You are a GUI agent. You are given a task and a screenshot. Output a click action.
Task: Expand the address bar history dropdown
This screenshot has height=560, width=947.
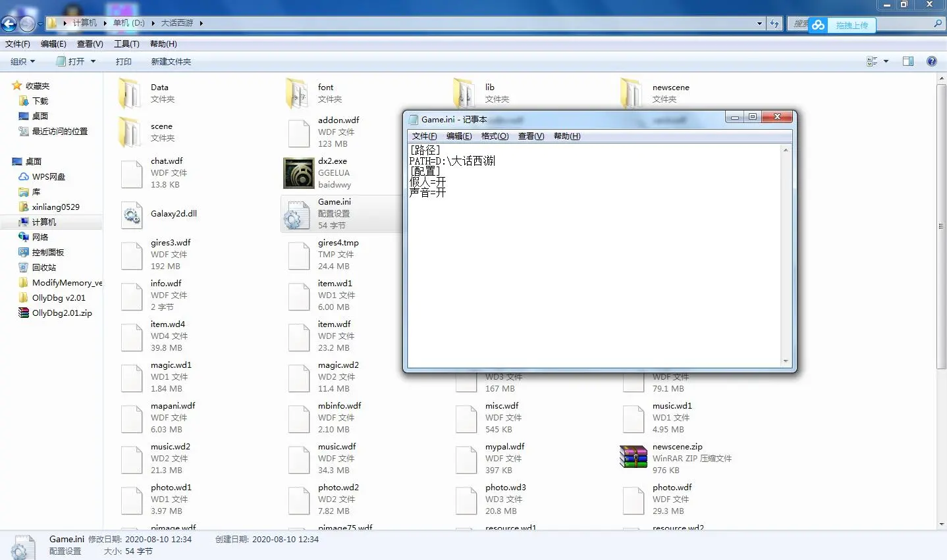759,23
